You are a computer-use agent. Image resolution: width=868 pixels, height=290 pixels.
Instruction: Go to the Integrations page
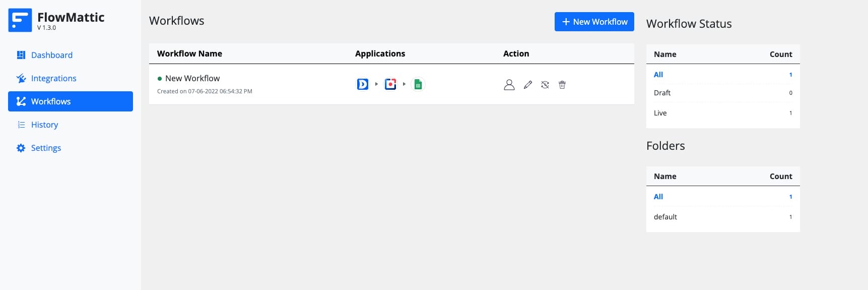[x=53, y=78]
